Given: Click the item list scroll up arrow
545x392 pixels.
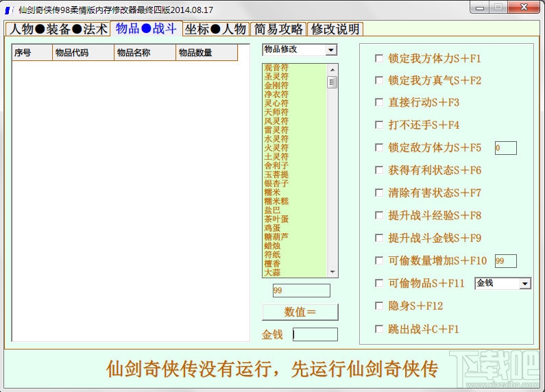Looking at the screenshot, I should click(332, 70).
